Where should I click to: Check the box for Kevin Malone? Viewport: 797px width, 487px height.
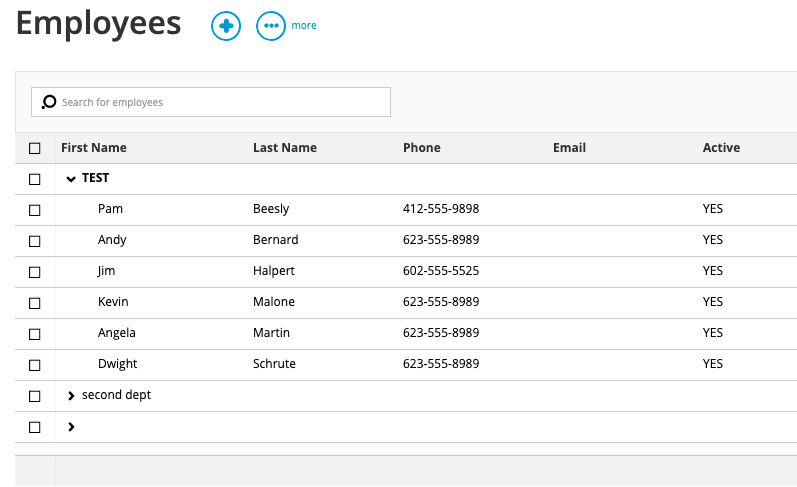(35, 303)
